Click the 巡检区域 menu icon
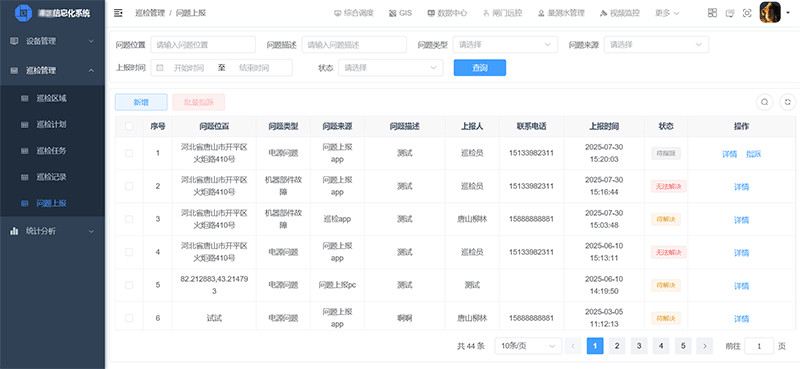This screenshot has width=800, height=369. 24,99
